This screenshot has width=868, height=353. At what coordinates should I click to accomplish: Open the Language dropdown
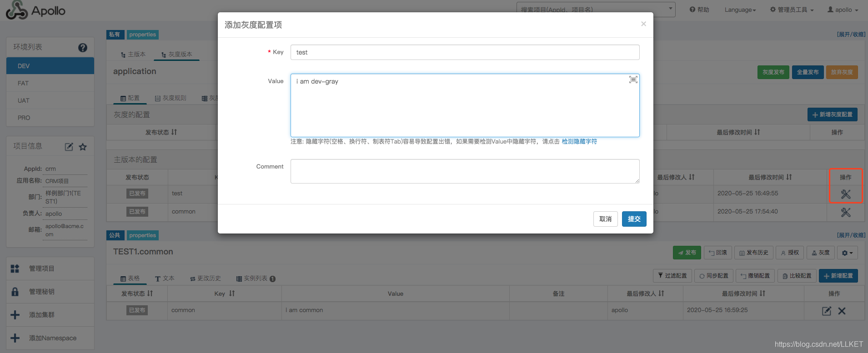point(740,10)
